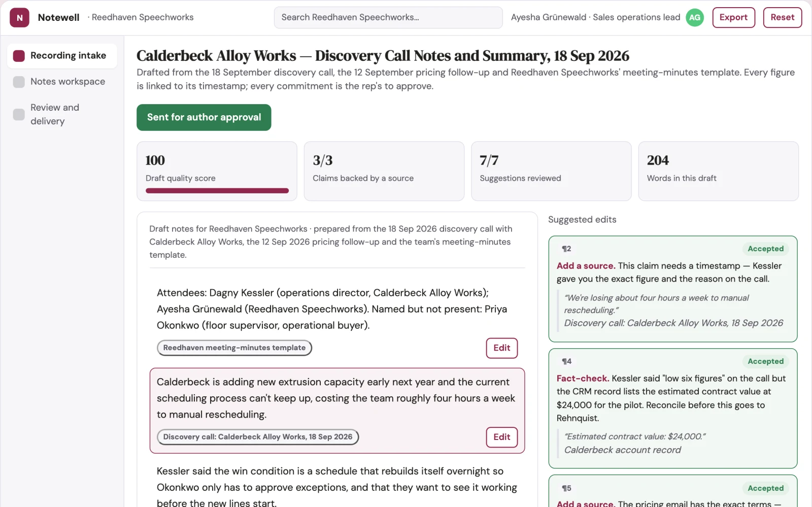Open the Reedhaven meeting-minutes template source chip
Image resolution: width=812 pixels, height=507 pixels.
(234, 348)
